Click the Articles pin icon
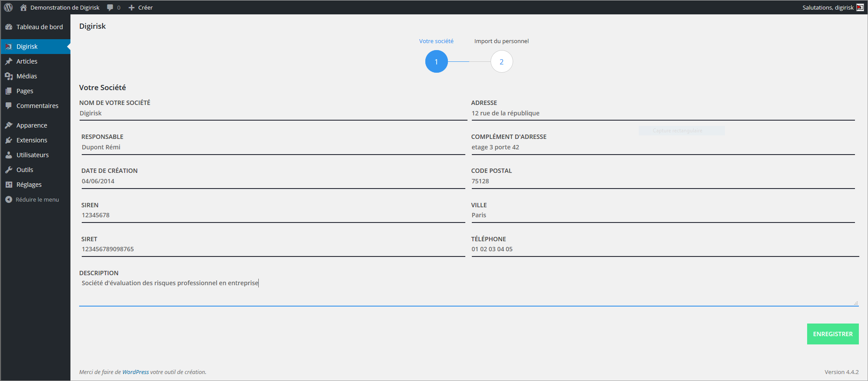 click(9, 61)
